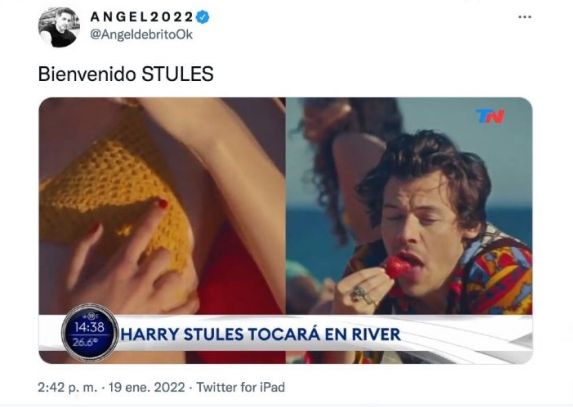Open the @AngeldebritoOk handle link
This screenshot has width=573, height=407.
[x=141, y=35]
